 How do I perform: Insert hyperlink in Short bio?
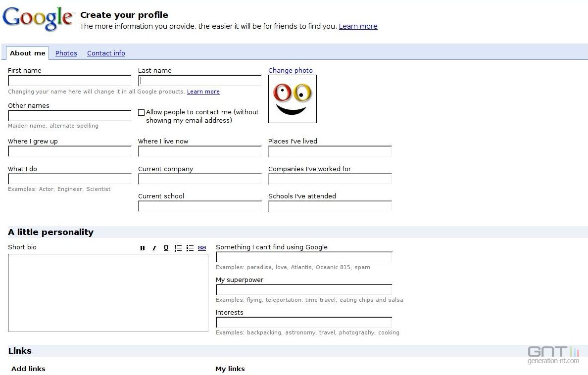click(x=202, y=248)
